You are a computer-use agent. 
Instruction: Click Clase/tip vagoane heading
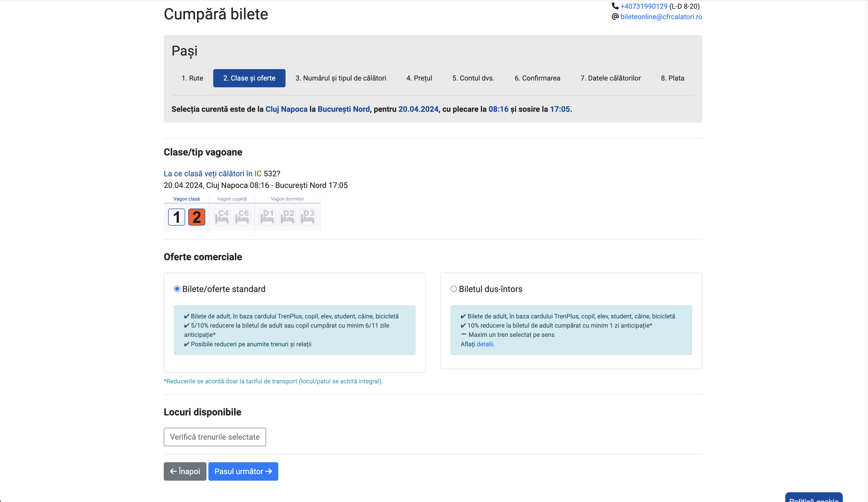pyautogui.click(x=203, y=152)
